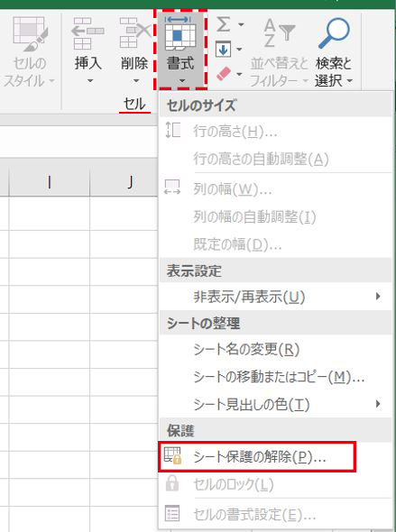396x532 pixels.
Task: Open 検索と選択 magnifier icon
Action: click(x=334, y=33)
